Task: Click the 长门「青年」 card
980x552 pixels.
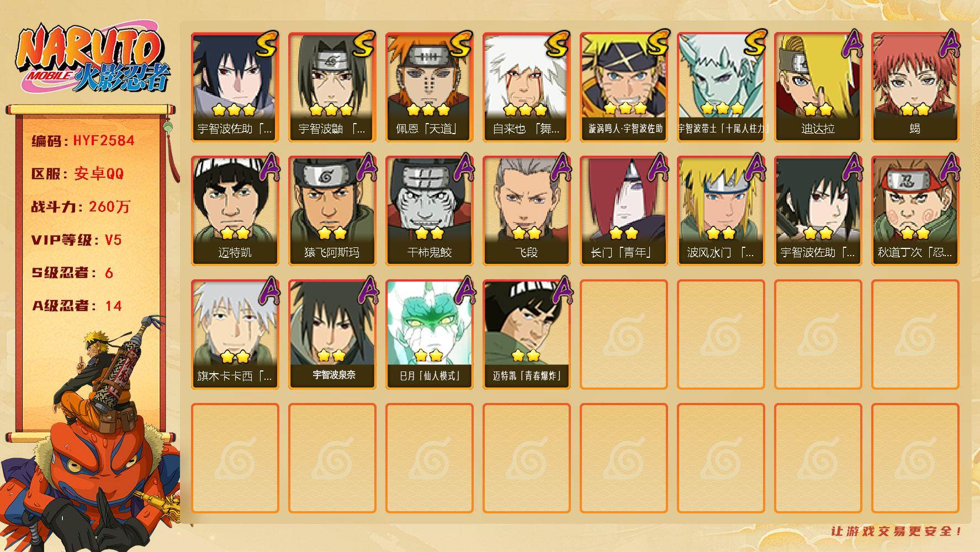Action: [x=623, y=211]
